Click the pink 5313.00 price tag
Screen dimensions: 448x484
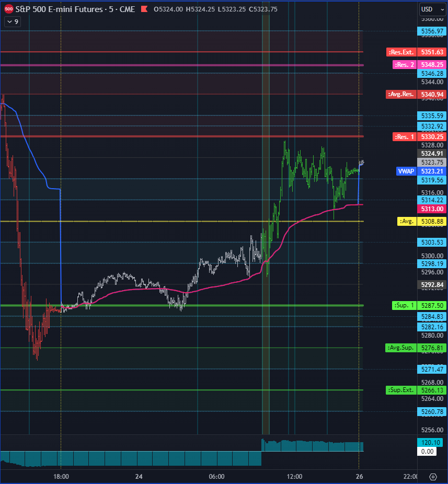[432, 209]
